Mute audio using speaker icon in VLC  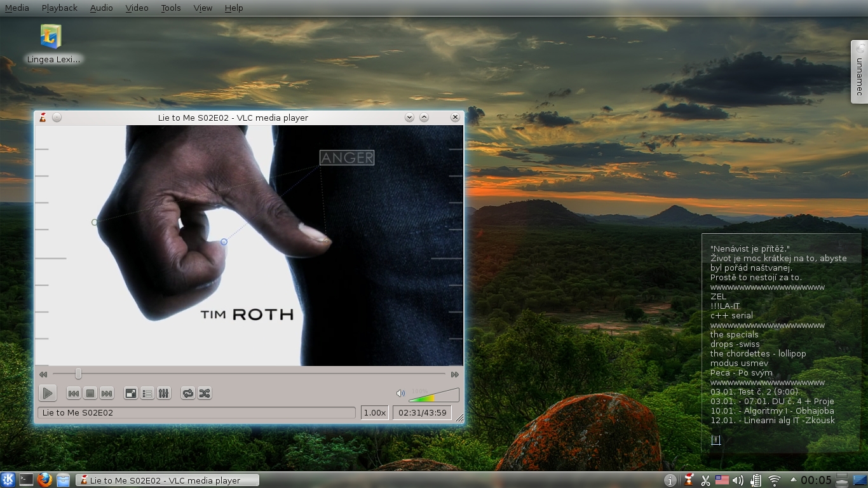[400, 393]
